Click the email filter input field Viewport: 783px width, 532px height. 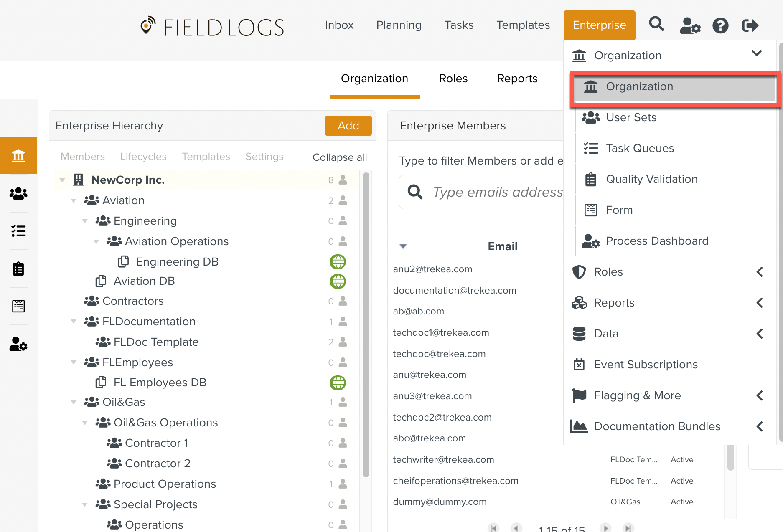pos(497,192)
